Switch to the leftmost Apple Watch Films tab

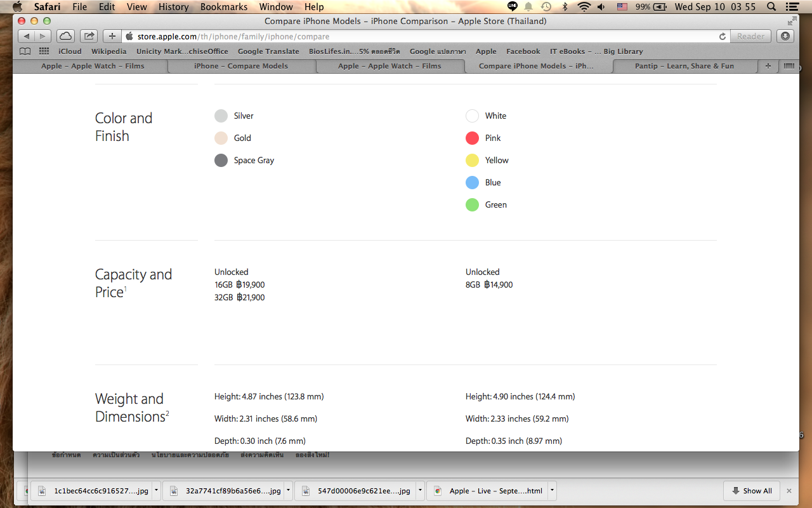[93, 66]
